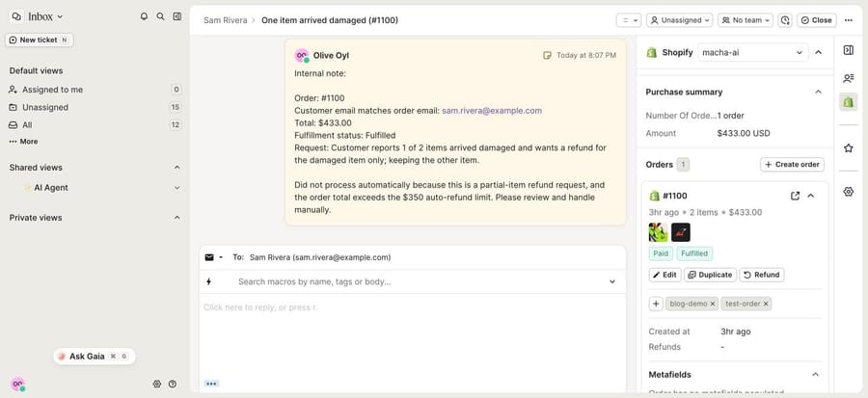
Task: Remove the blog-demo tag
Action: tap(713, 304)
